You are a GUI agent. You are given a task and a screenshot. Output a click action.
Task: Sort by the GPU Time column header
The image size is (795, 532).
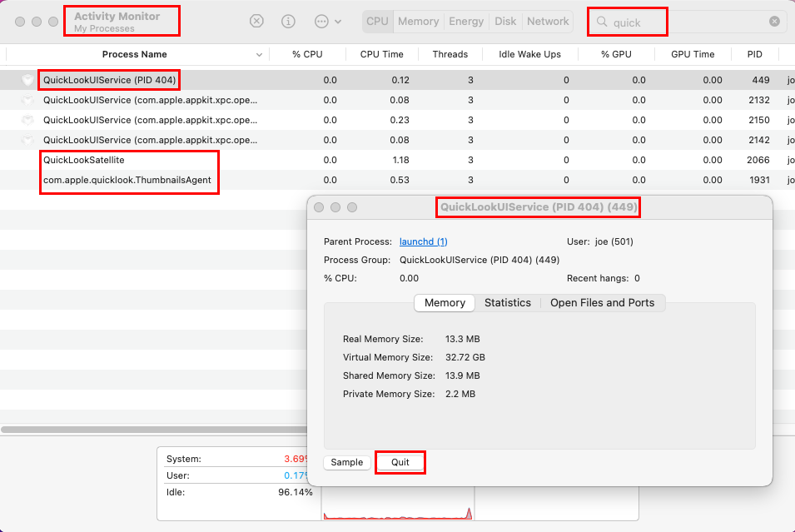[693, 54]
